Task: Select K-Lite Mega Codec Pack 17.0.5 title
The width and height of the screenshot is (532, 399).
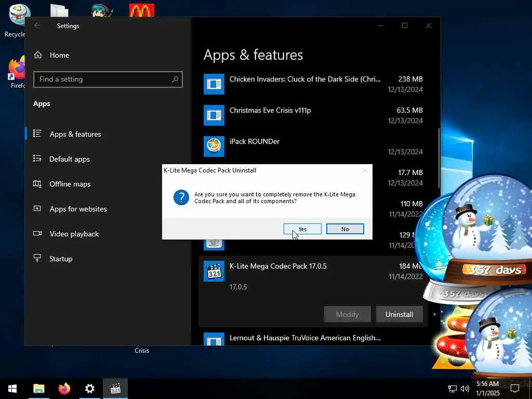Action: (278, 267)
